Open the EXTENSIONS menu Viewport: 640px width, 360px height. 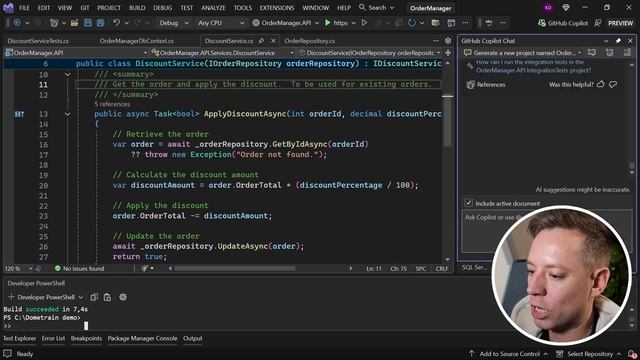277,8
